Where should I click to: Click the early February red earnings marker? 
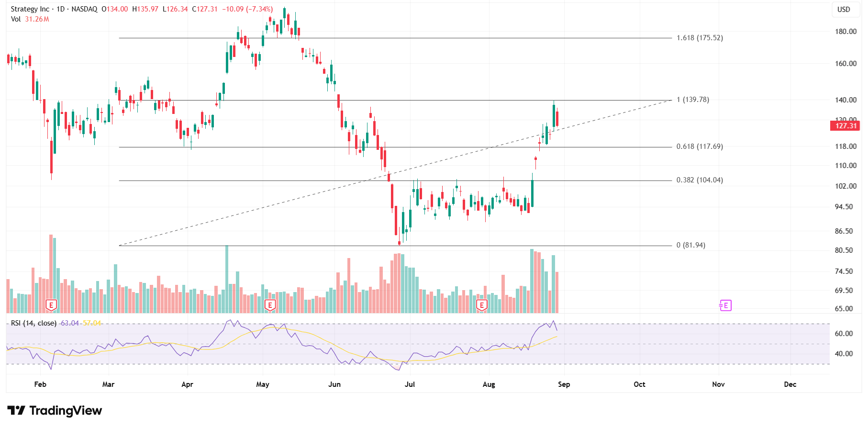51,305
